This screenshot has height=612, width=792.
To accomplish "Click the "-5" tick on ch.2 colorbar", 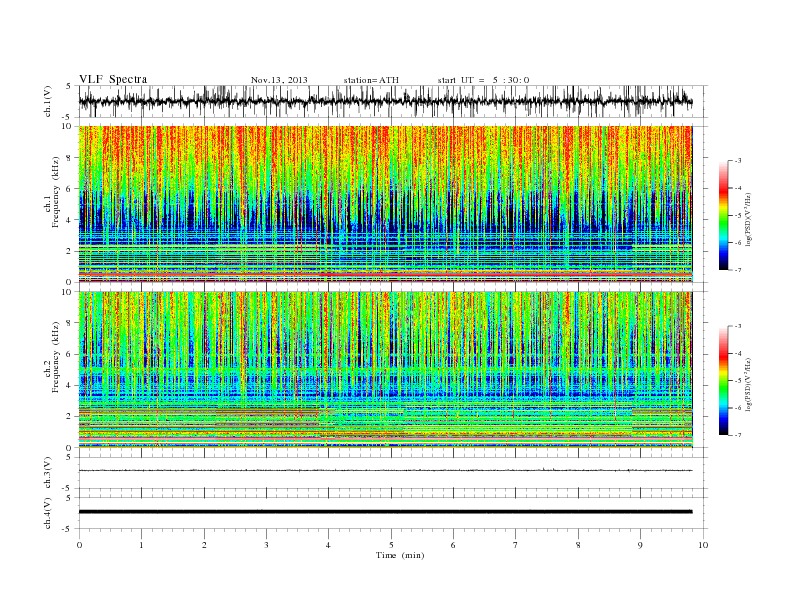I will [738, 381].
